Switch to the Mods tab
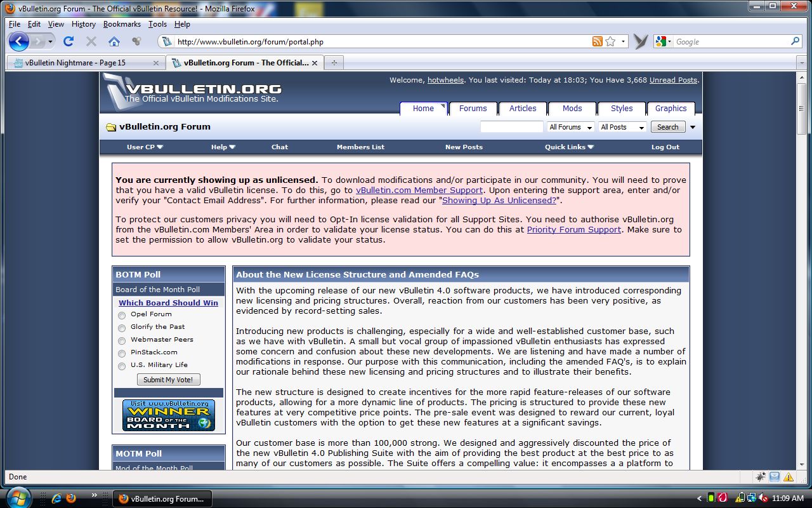Screen dimensions: 812x508 572,109
